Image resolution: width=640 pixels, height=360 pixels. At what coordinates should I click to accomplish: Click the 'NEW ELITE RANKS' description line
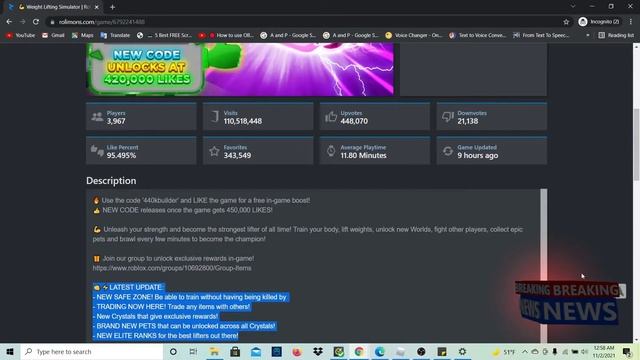(166, 336)
